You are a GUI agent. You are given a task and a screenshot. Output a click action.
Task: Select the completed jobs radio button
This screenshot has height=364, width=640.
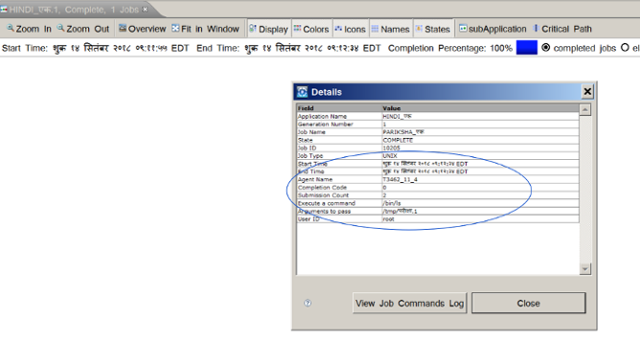tap(546, 48)
